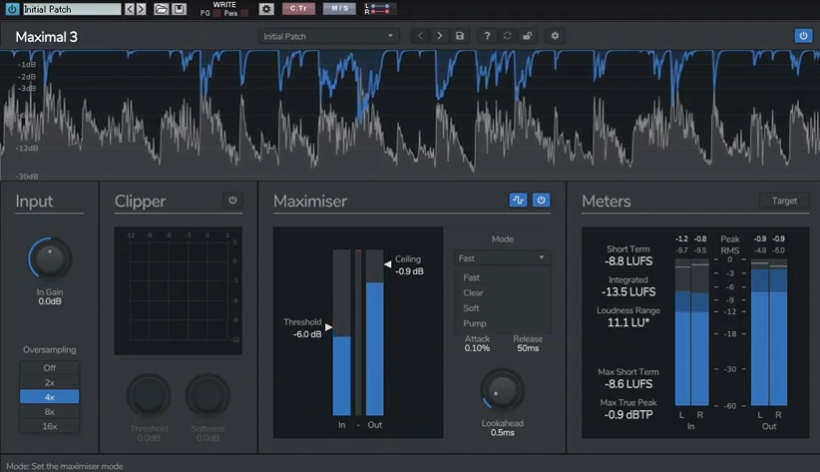This screenshot has width=820, height=472.
Task: Toggle Maximal 3 main bypass power button
Action: pos(802,36)
